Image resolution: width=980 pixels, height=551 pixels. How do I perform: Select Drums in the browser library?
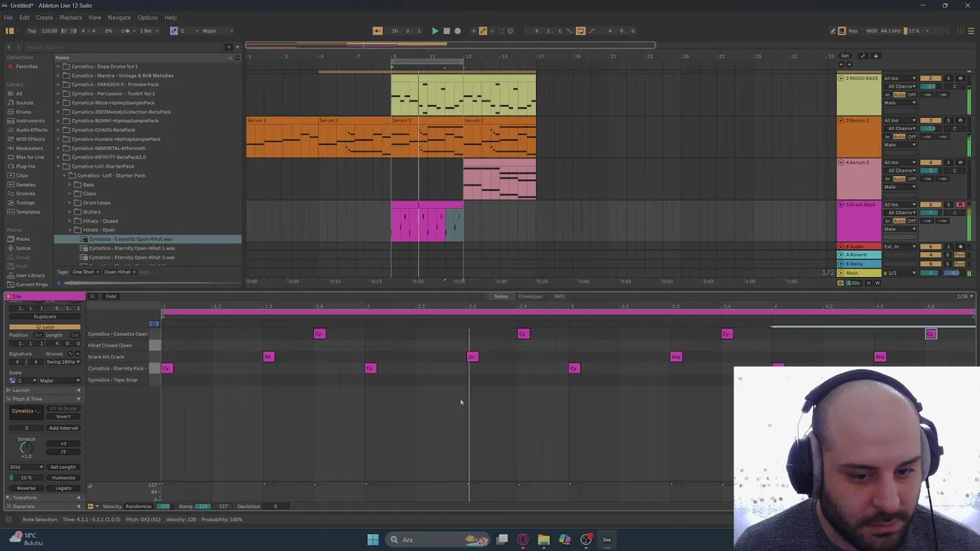[x=24, y=112]
